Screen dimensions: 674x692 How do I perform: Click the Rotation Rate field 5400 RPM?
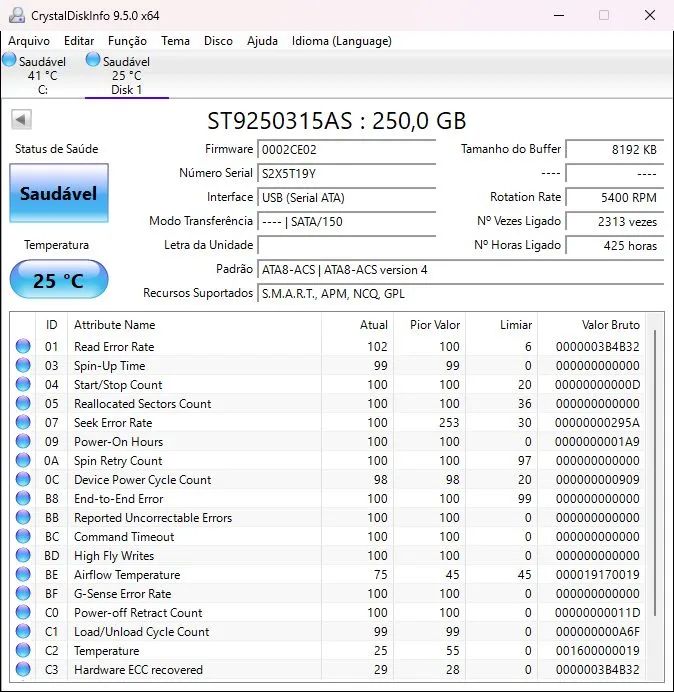tap(614, 197)
